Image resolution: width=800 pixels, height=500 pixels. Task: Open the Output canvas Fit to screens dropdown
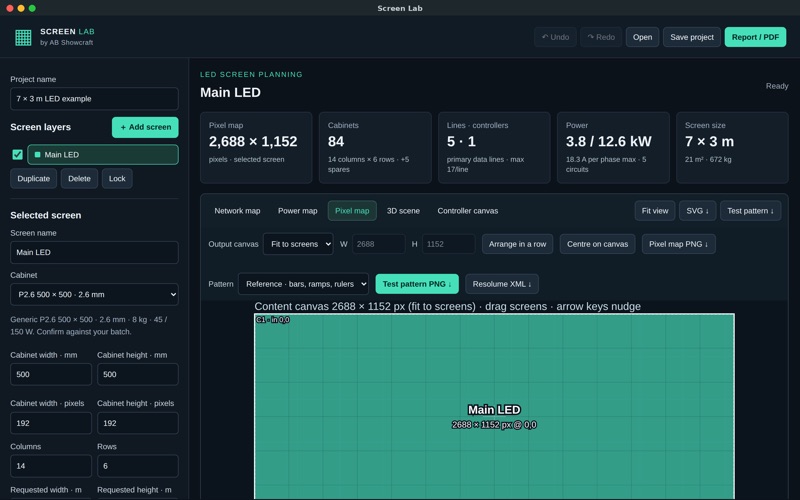tap(298, 244)
